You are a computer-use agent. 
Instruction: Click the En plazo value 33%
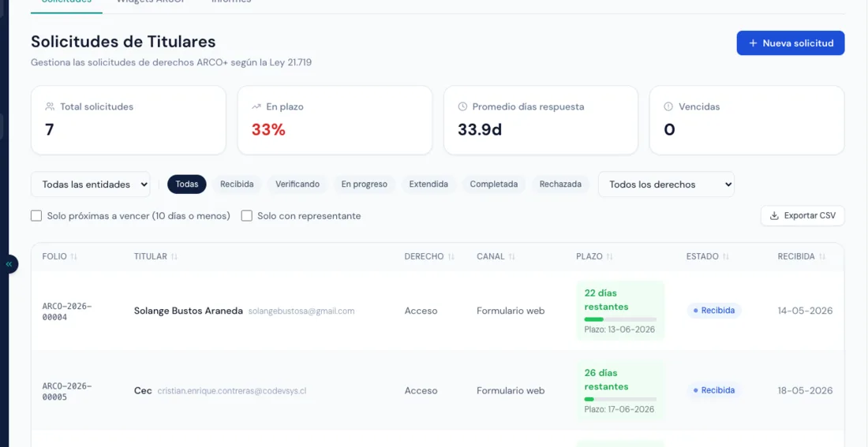click(268, 130)
